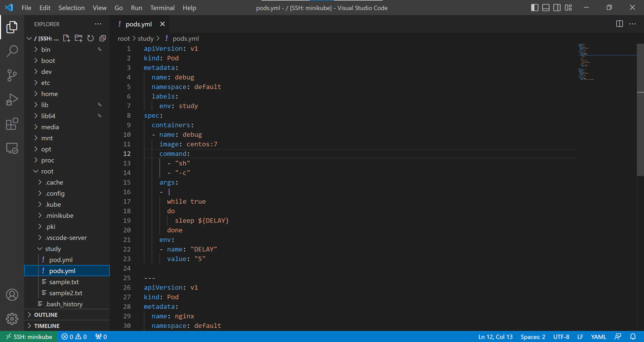Expand the .kube folder
This screenshot has height=342, width=644.
pos(67,204)
